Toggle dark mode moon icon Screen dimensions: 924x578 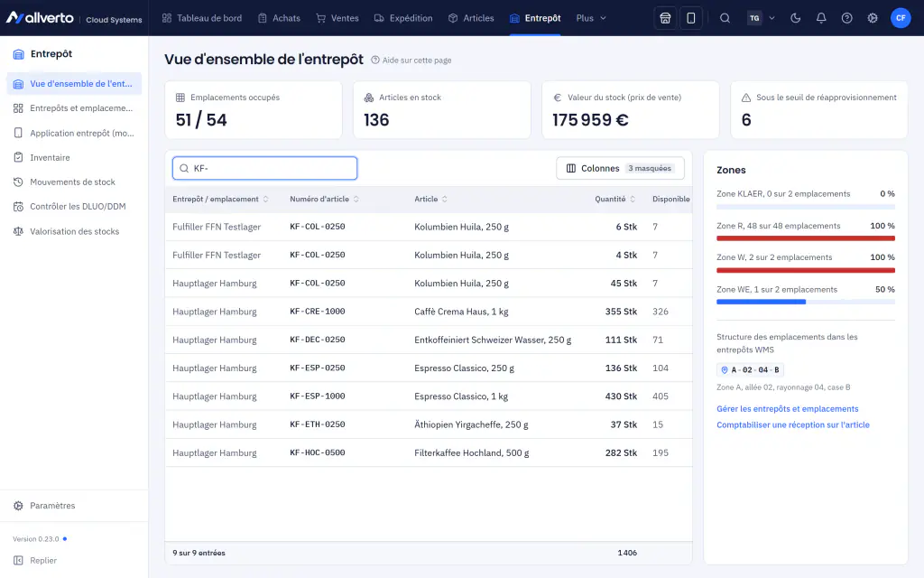pos(796,18)
